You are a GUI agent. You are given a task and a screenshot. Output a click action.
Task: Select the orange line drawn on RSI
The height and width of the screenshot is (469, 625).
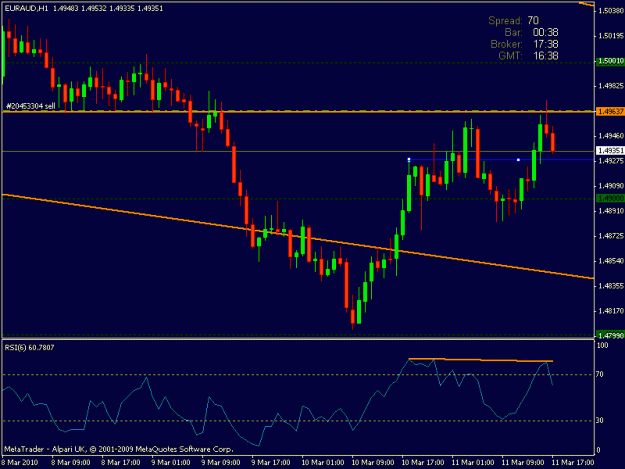(x=481, y=360)
